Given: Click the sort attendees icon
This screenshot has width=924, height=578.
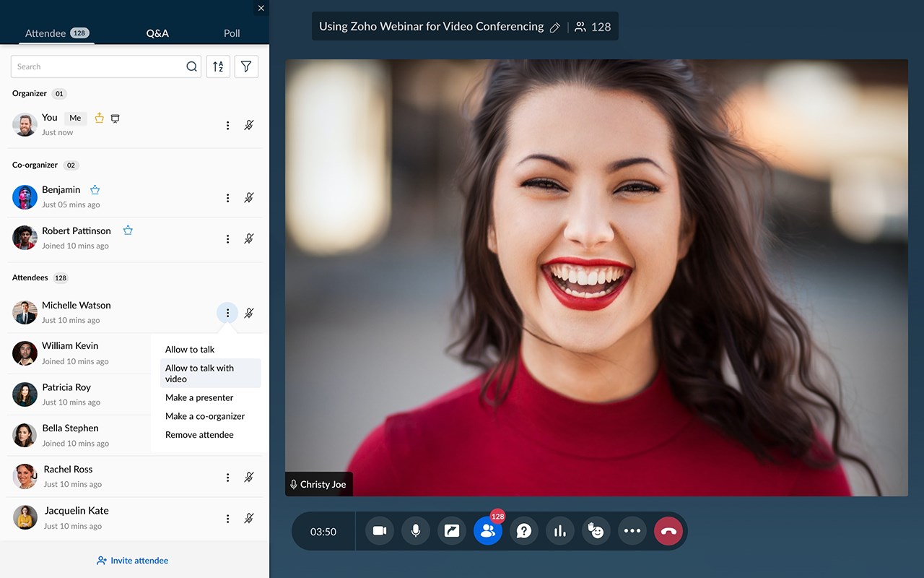Looking at the screenshot, I should click(x=218, y=66).
